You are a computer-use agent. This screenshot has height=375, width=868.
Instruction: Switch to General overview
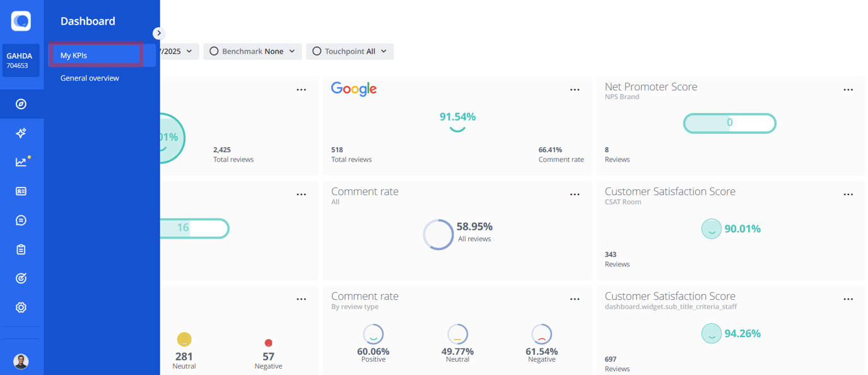(x=88, y=78)
